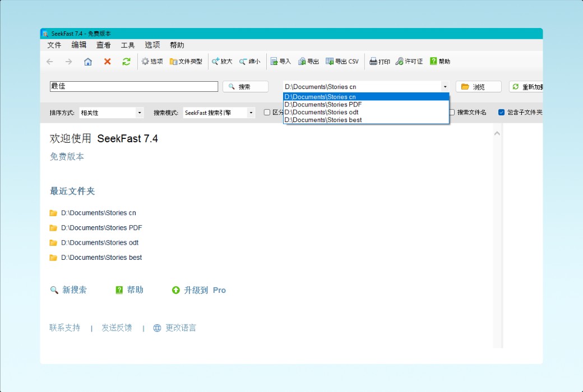
Task: Click the 升级到 Pro link text
Action: coord(205,290)
